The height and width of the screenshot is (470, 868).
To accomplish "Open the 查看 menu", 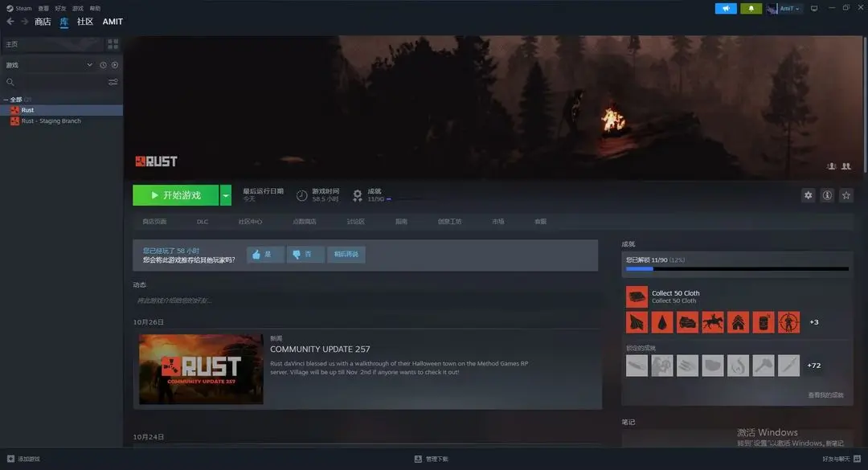I will [x=43, y=8].
